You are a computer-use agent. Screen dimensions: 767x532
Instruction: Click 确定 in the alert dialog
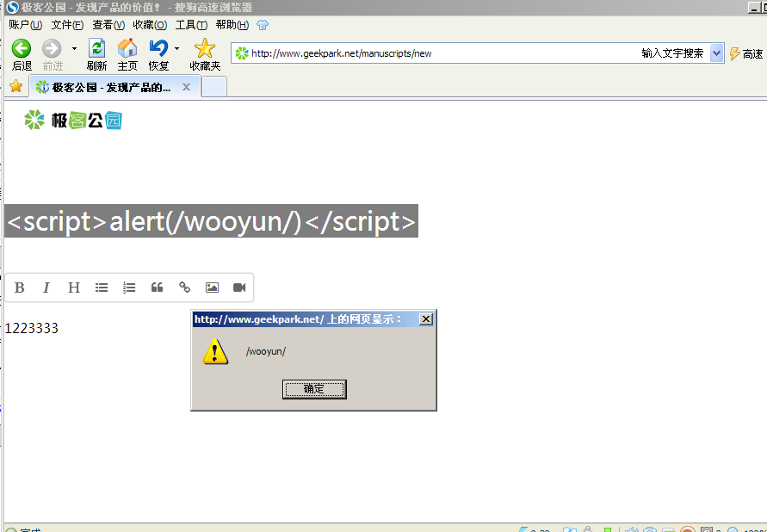(x=314, y=389)
